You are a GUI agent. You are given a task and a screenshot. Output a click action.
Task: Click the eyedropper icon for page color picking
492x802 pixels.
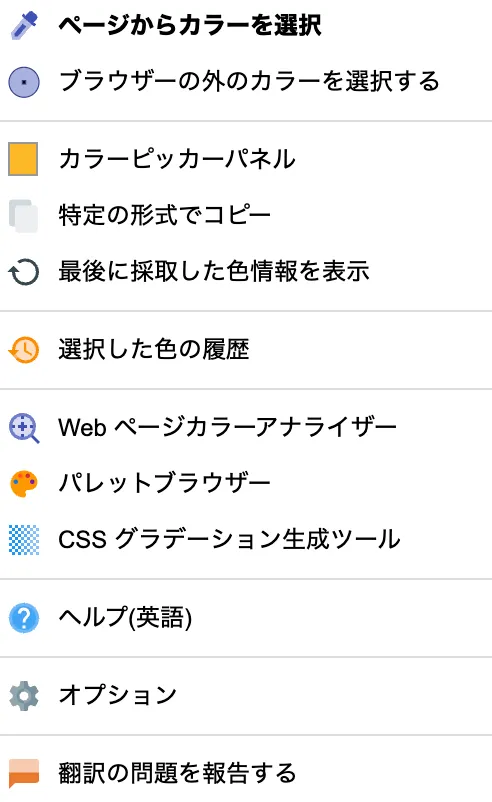coord(24,25)
